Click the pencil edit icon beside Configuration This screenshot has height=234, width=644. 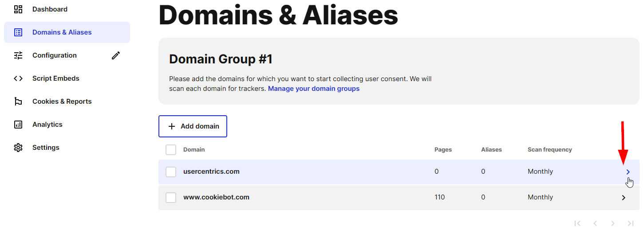[116, 55]
